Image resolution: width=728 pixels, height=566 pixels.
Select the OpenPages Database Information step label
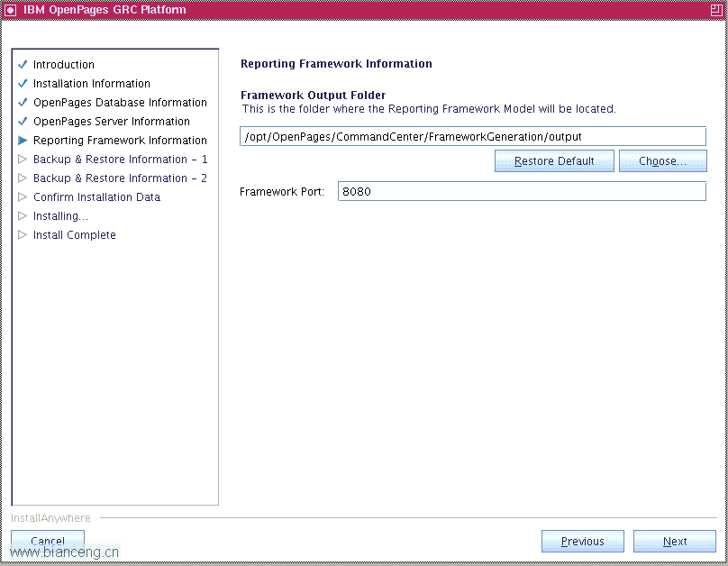click(120, 103)
